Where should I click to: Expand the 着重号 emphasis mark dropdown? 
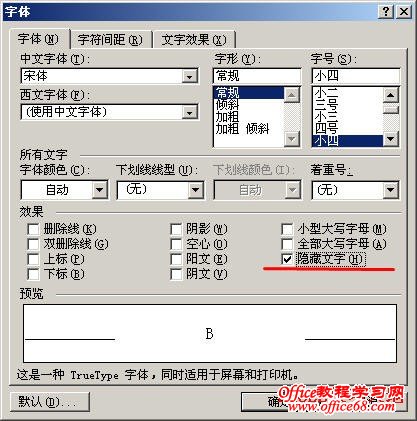[x=390, y=190]
